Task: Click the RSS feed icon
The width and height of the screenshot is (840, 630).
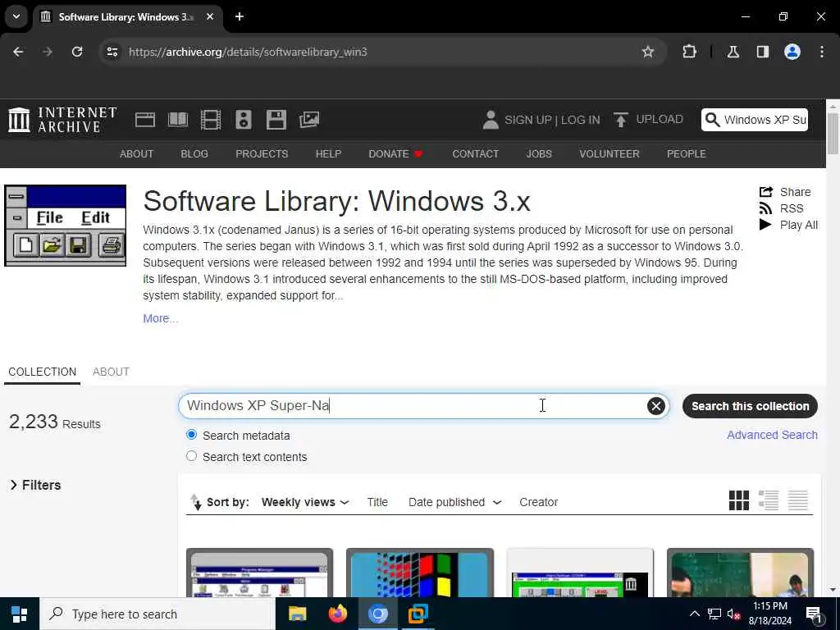Action: click(x=766, y=208)
